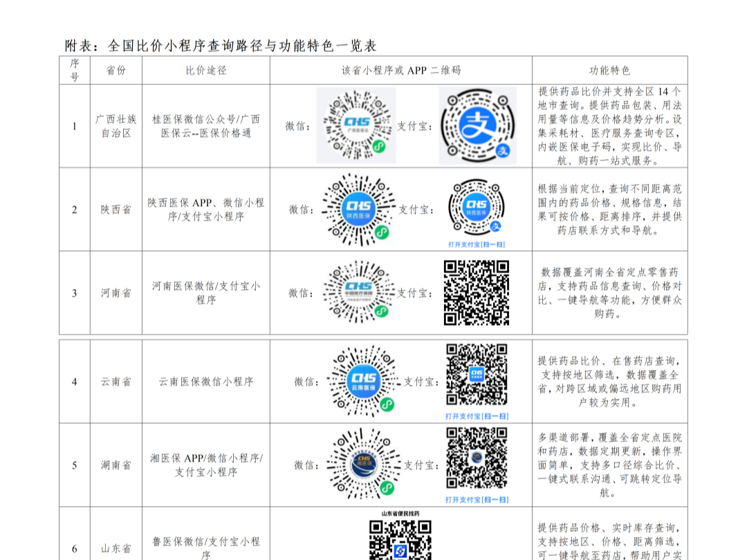Click the 河南医保微信/支付宝小程序 cell
This screenshot has width=747, height=560.
click(206, 293)
